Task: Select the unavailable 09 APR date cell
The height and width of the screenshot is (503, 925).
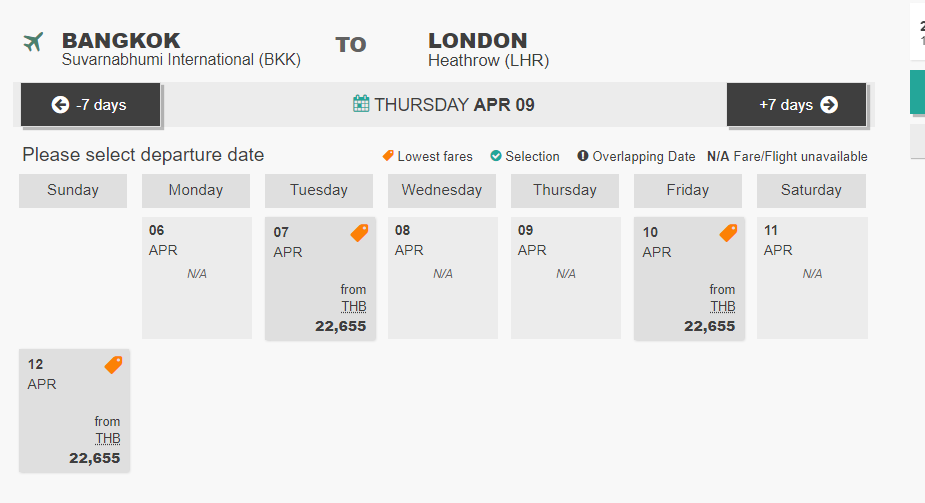Action: (x=566, y=278)
